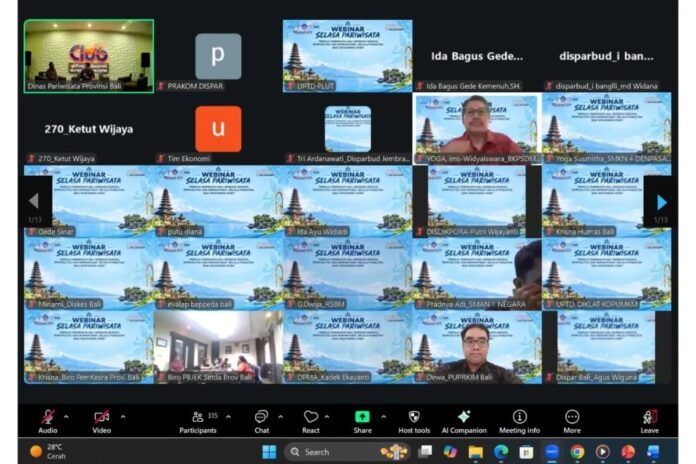Open the Audio options caret
The width and height of the screenshot is (696, 464).
[x=66, y=417]
